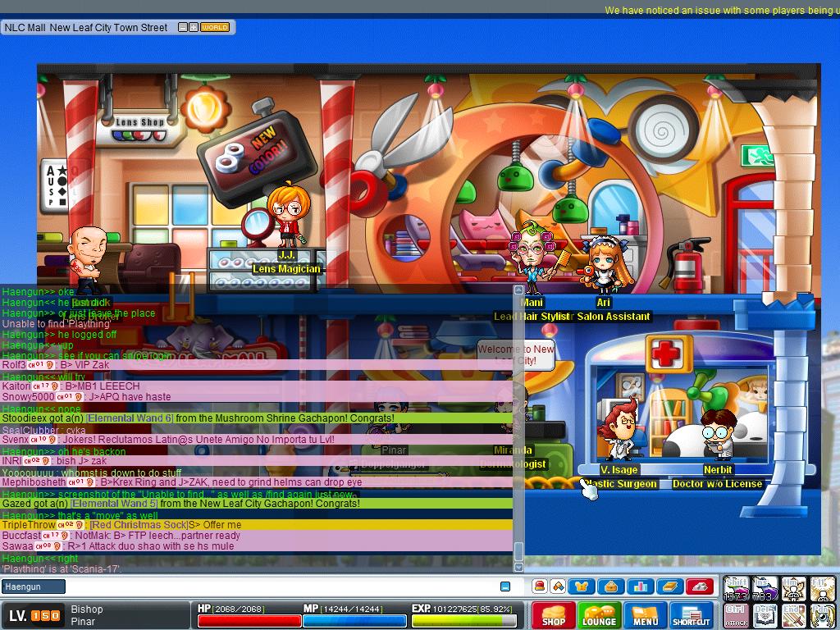Activate the F11 quickslot skill
840x630 pixels.
[822, 589]
